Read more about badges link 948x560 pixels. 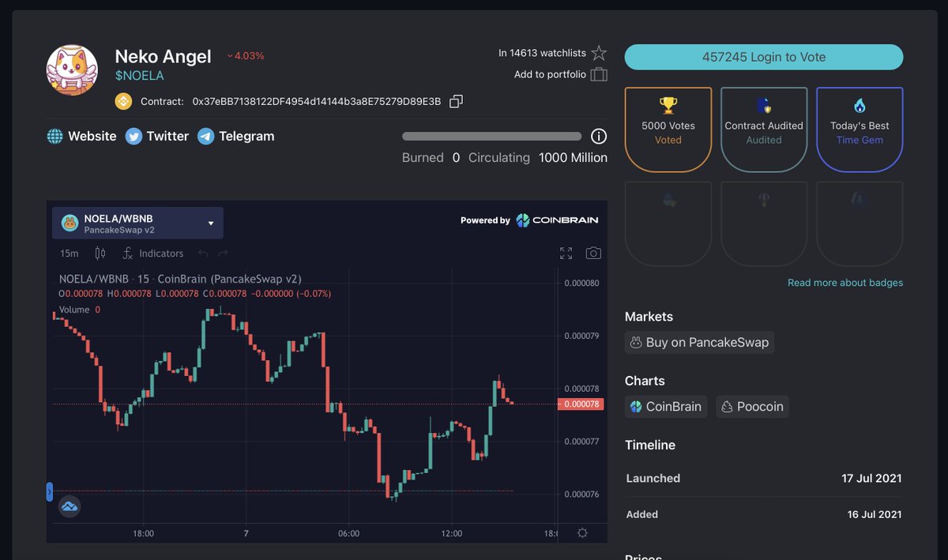[x=845, y=283]
